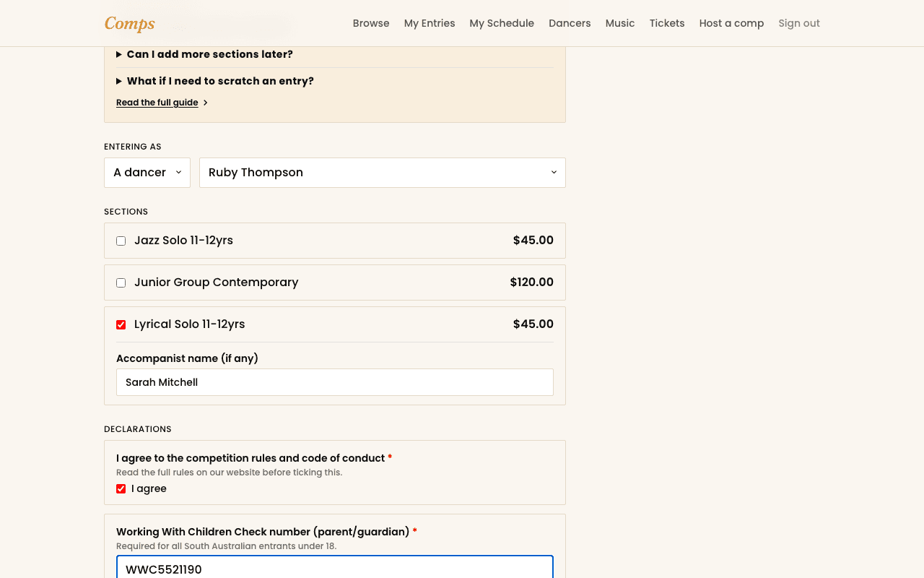This screenshot has width=924, height=578.
Task: Open the Dancers page
Action: coord(570,23)
